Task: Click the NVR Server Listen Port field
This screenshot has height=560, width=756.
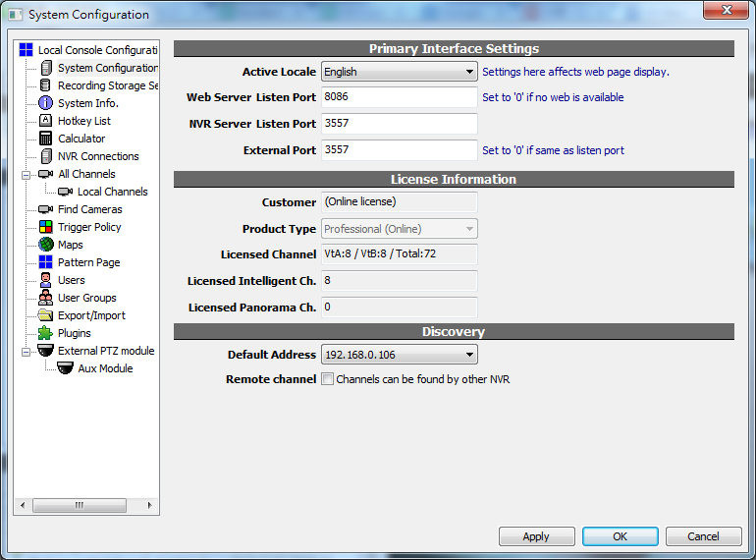Action: tap(400, 124)
